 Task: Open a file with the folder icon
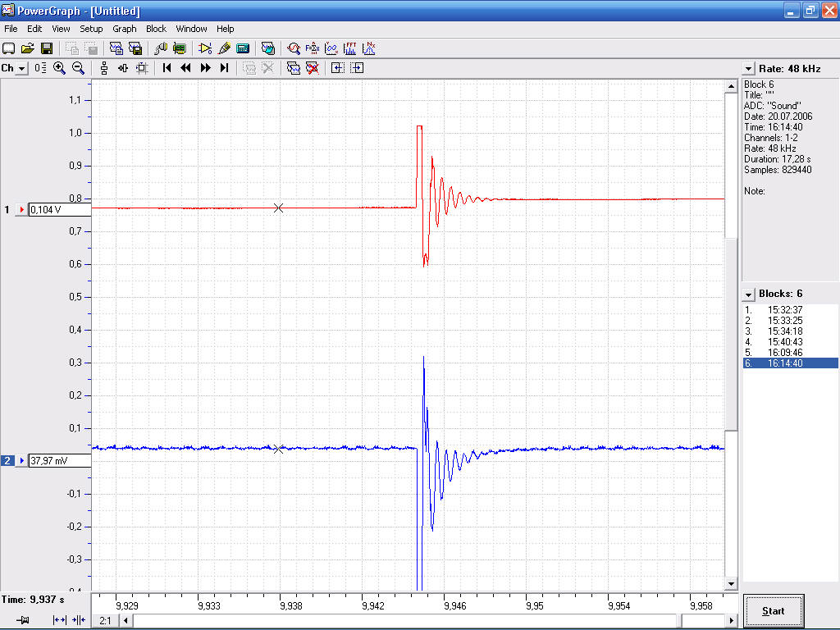pos(28,48)
